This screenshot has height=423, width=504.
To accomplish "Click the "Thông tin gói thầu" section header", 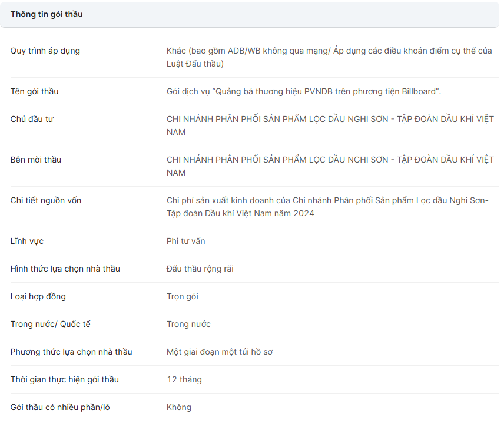I will tap(47, 14).
